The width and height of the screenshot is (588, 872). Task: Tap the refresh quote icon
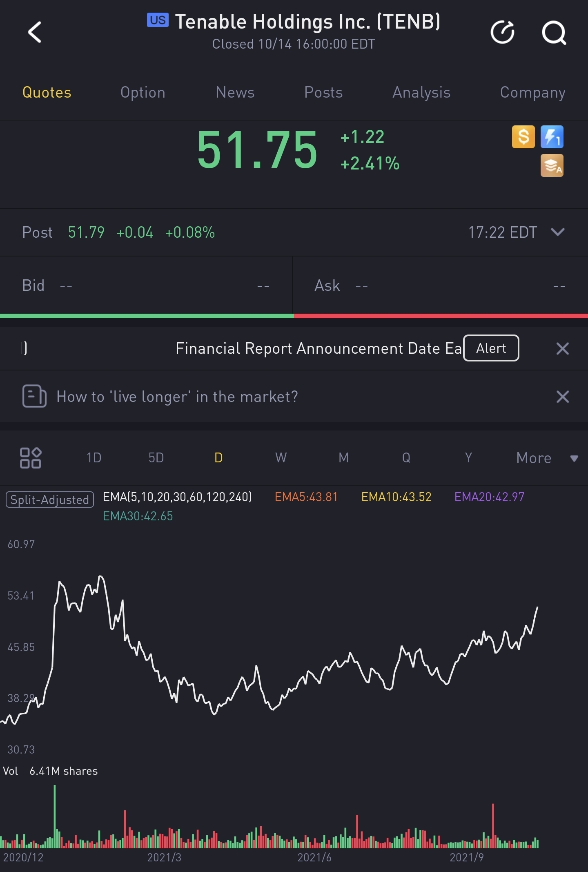[x=502, y=32]
